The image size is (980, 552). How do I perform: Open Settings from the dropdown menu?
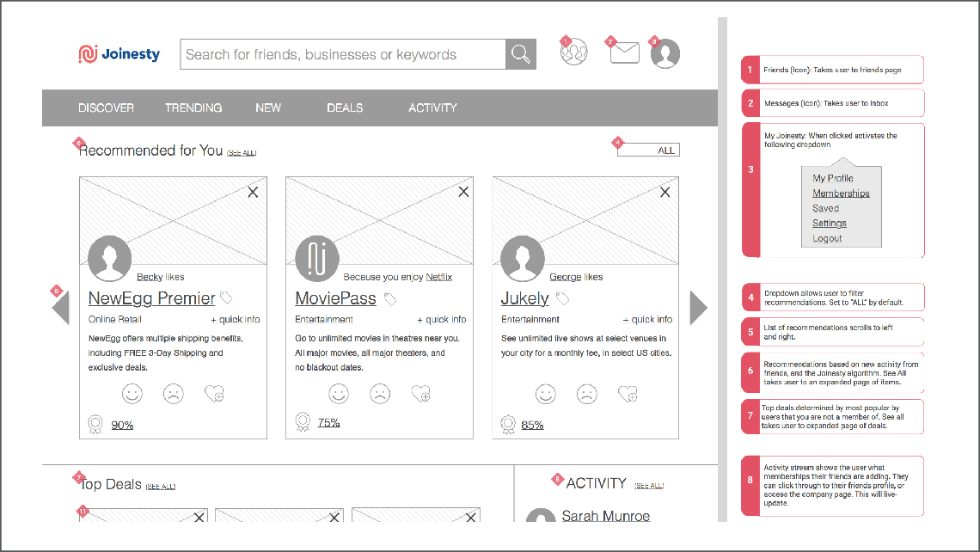coord(830,224)
